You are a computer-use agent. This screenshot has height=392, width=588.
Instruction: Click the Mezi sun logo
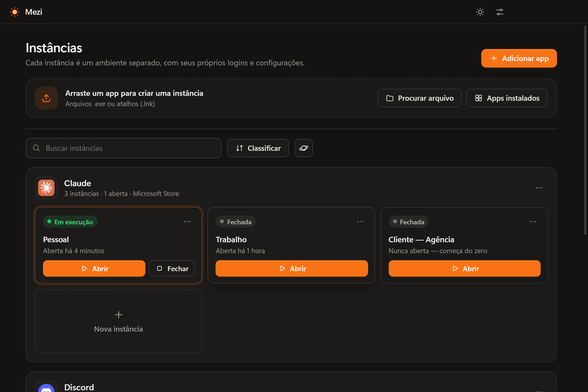(x=15, y=12)
